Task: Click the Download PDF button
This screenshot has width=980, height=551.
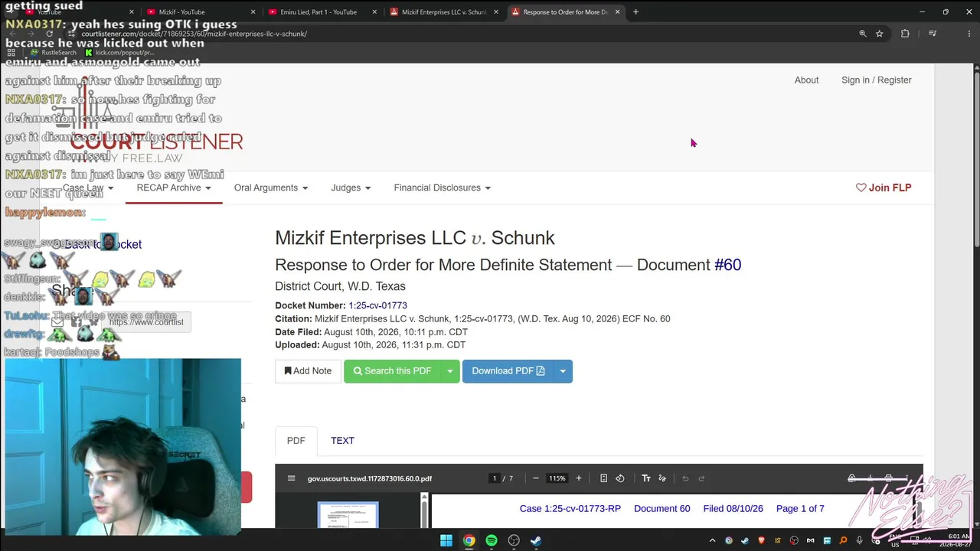Action: (x=508, y=371)
